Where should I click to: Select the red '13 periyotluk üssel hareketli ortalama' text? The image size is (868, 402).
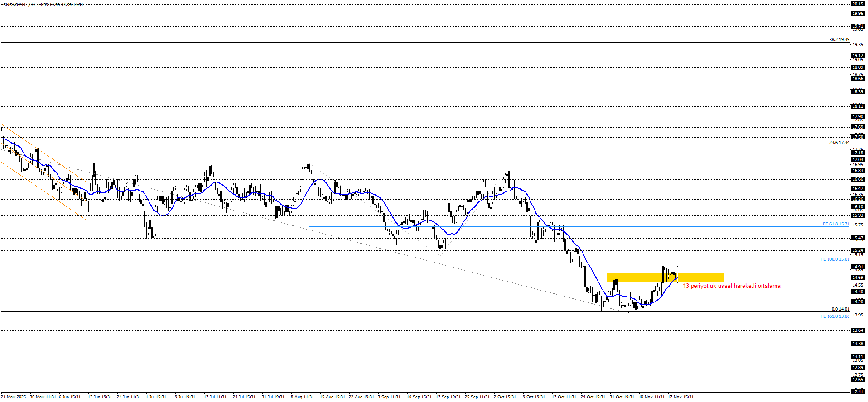click(731, 286)
